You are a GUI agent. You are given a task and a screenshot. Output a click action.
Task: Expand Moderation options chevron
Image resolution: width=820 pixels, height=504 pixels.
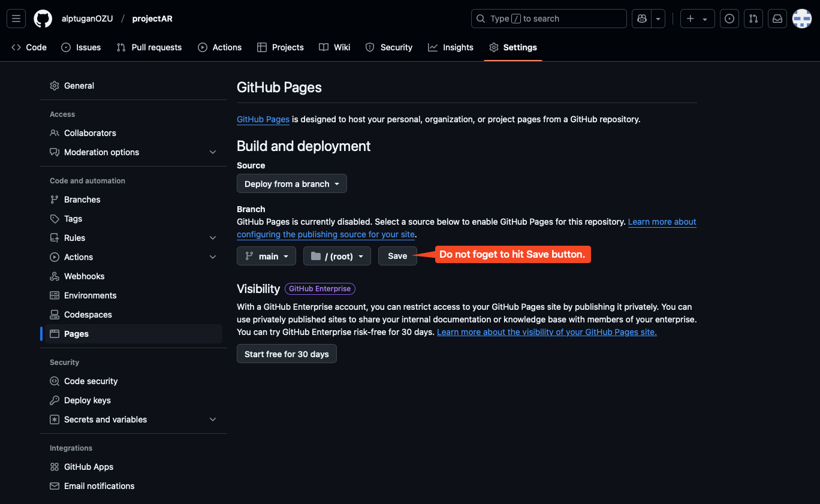coord(213,152)
